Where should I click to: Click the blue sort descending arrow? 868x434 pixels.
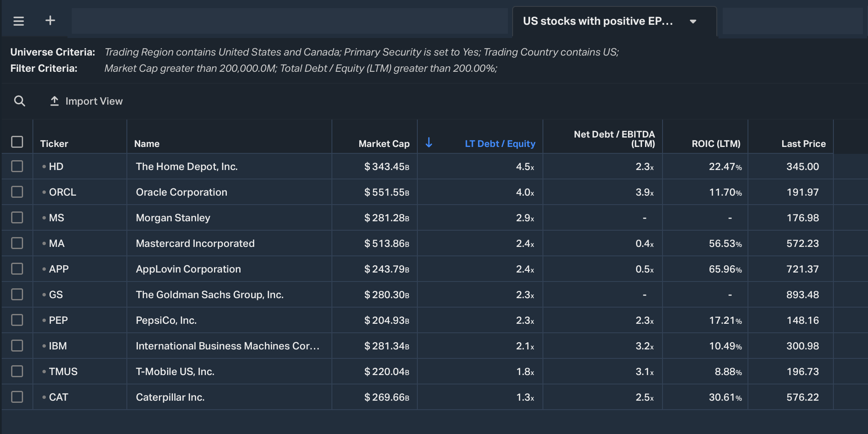pyautogui.click(x=429, y=143)
